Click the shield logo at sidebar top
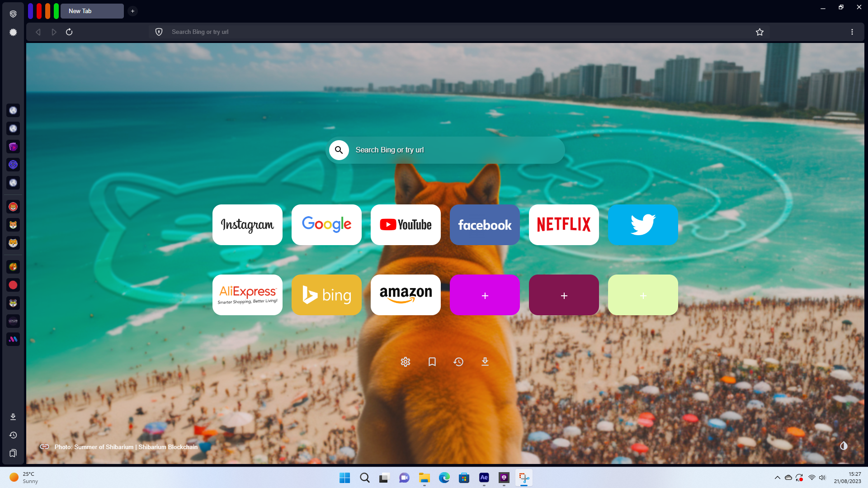The width and height of the screenshot is (868, 488). (x=13, y=14)
